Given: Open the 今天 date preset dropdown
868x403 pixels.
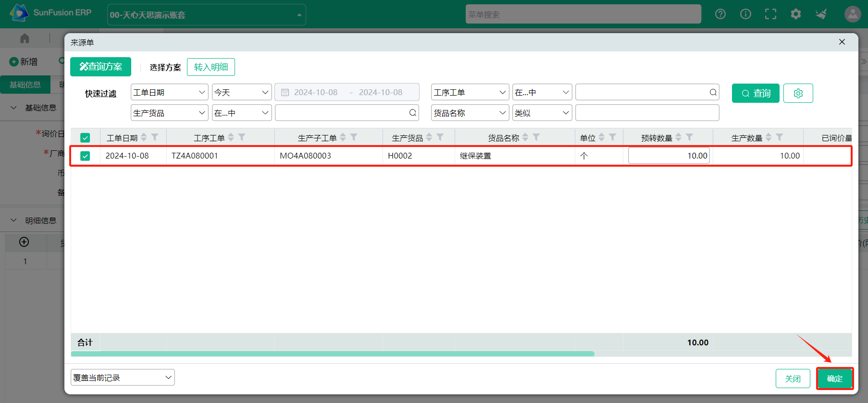Looking at the screenshot, I should (x=242, y=92).
